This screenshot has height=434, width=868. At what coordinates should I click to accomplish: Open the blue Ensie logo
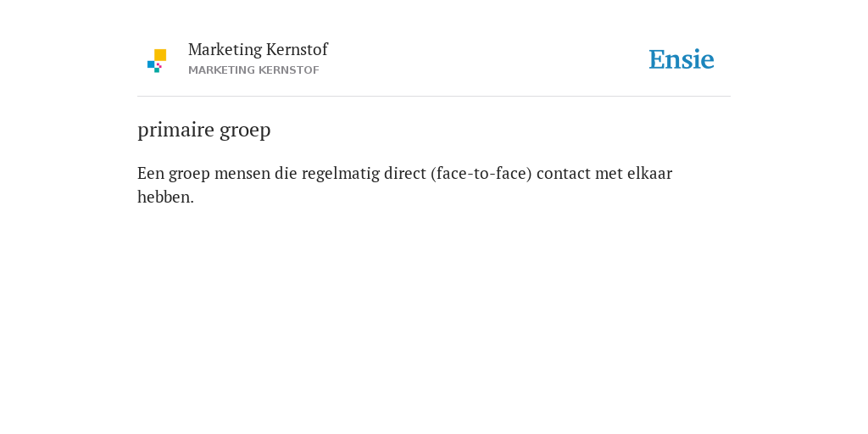[682, 59]
